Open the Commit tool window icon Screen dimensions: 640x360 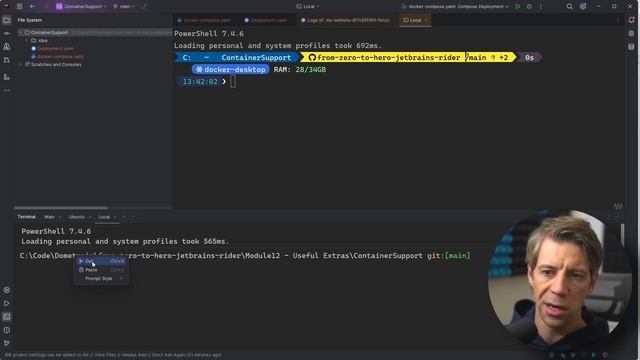click(x=7, y=33)
